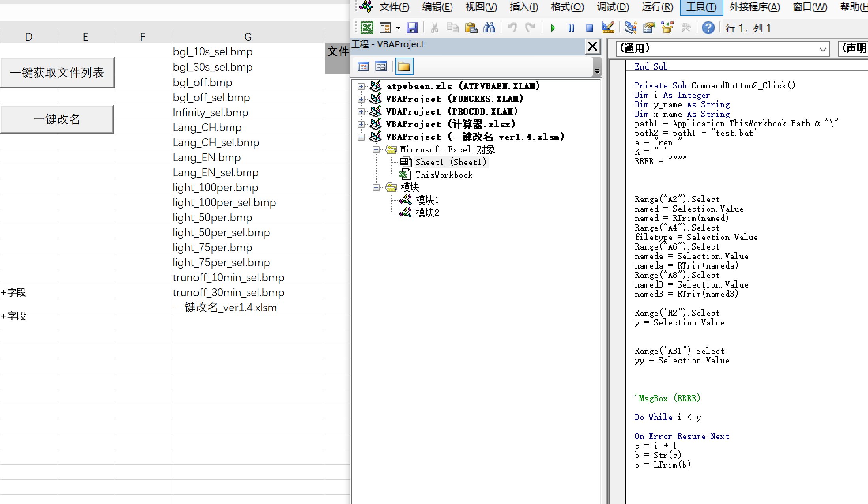Select column E header in Excel

point(85,37)
